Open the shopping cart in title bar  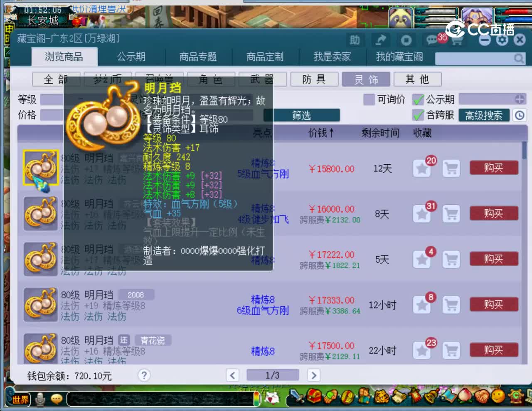pyautogui.click(x=456, y=40)
